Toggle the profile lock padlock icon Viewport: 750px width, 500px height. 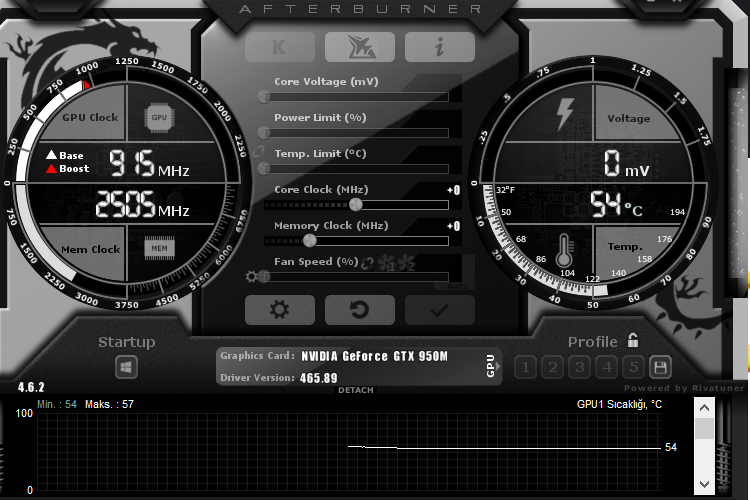[633, 340]
